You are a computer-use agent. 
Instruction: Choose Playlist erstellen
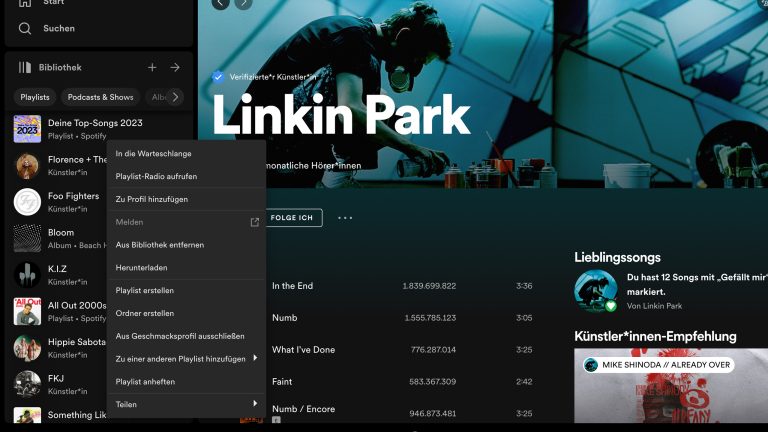pyautogui.click(x=186, y=290)
